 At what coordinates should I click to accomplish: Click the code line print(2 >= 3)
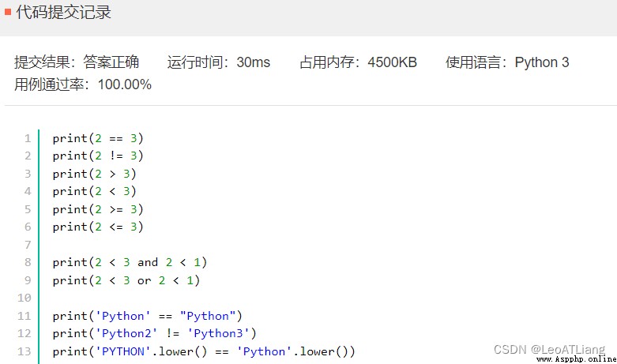click(x=98, y=209)
